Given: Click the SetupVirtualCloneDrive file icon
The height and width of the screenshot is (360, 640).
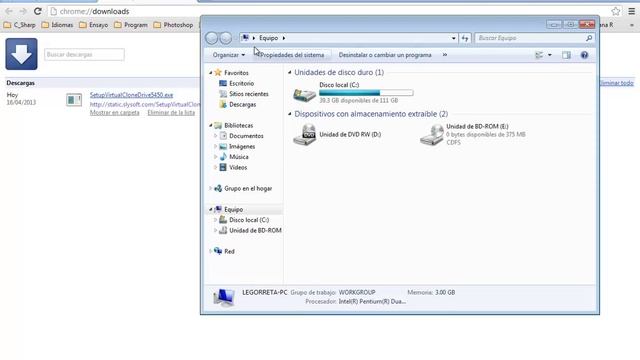Looking at the screenshot, I should pos(74,100).
